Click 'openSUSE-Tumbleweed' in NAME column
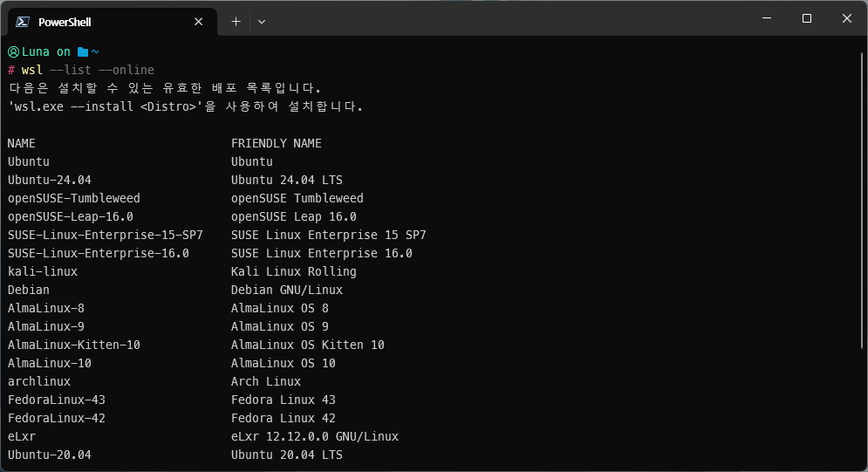This screenshot has height=472, width=868. tap(73, 198)
